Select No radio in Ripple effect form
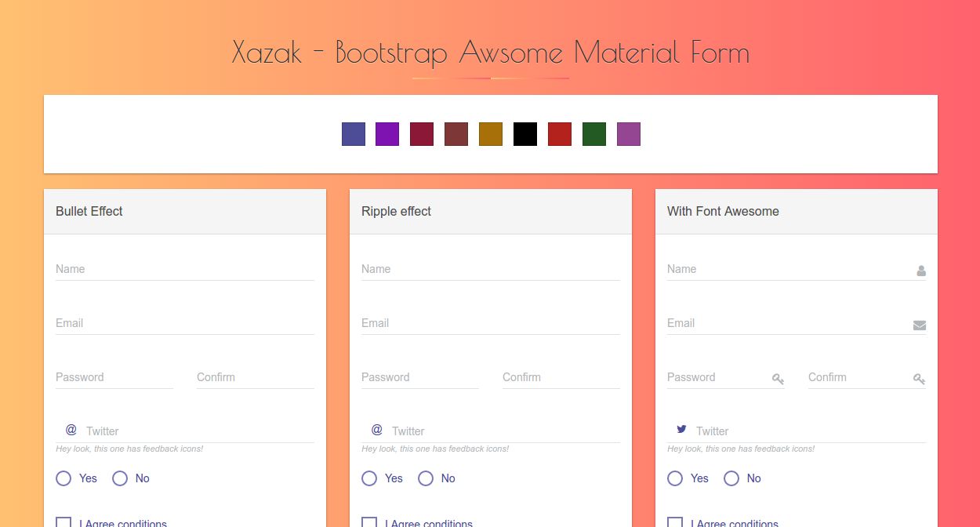This screenshot has width=980, height=527. 426,478
